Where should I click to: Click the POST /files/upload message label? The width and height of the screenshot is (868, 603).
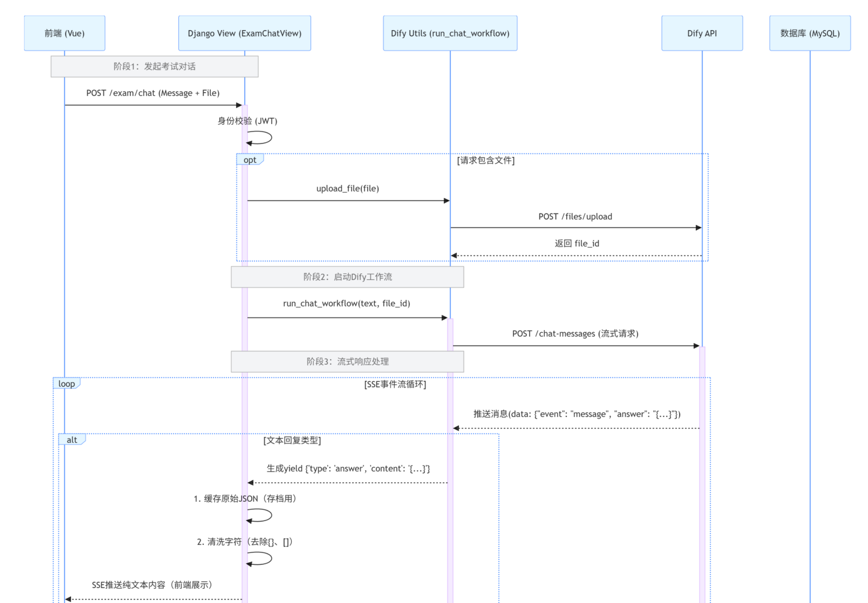pyautogui.click(x=575, y=217)
